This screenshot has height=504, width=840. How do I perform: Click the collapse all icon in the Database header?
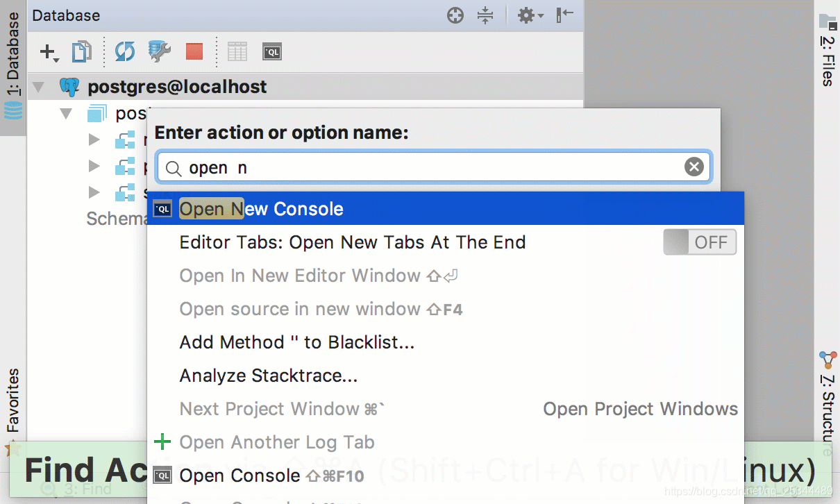485,15
